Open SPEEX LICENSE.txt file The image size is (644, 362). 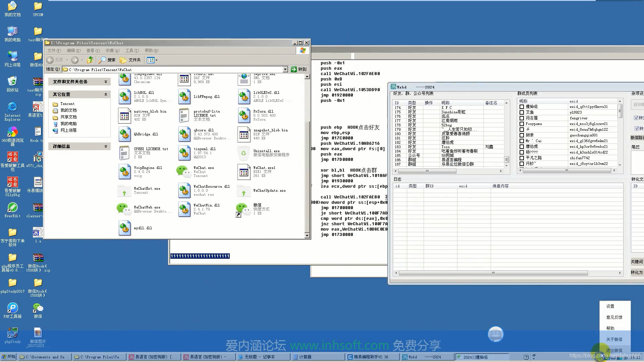124,153
